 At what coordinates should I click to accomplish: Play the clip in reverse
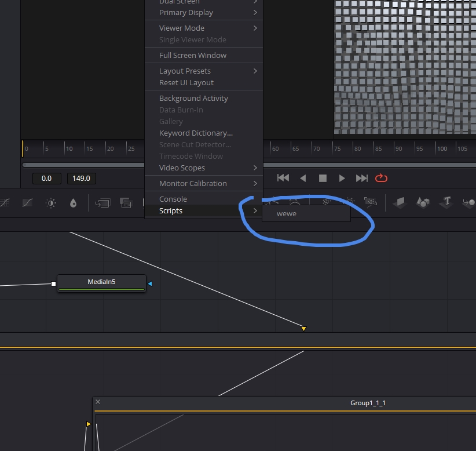coord(303,178)
